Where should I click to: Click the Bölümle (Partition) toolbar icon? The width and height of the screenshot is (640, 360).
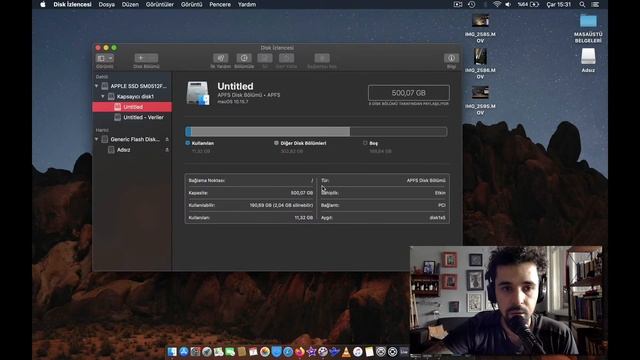(x=244, y=58)
